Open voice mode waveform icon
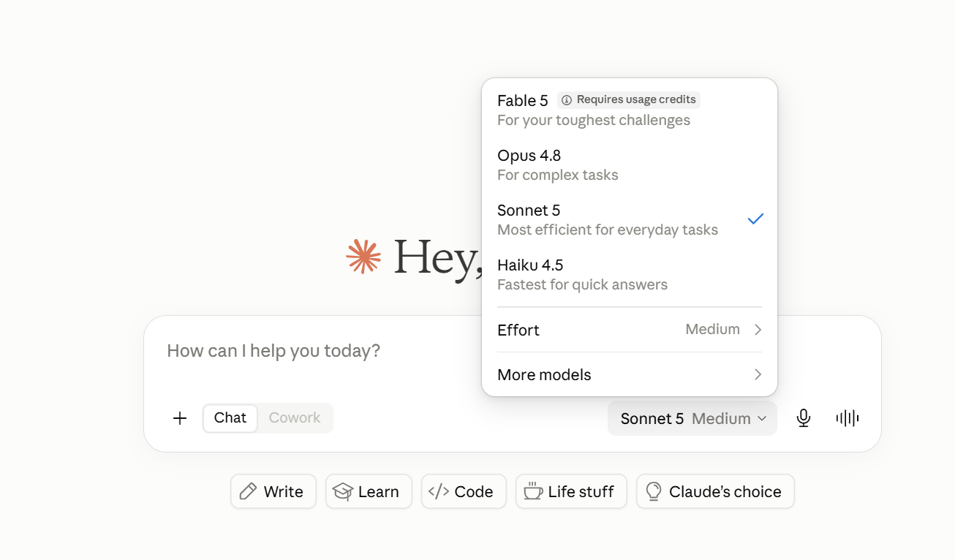This screenshot has height=560, width=955. pos(848,418)
